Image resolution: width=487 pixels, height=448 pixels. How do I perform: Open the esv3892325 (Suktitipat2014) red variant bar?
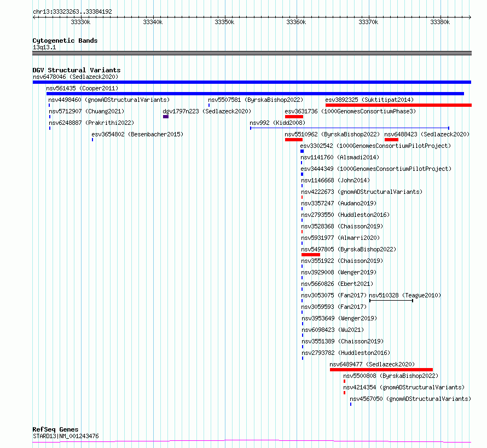[398, 105]
